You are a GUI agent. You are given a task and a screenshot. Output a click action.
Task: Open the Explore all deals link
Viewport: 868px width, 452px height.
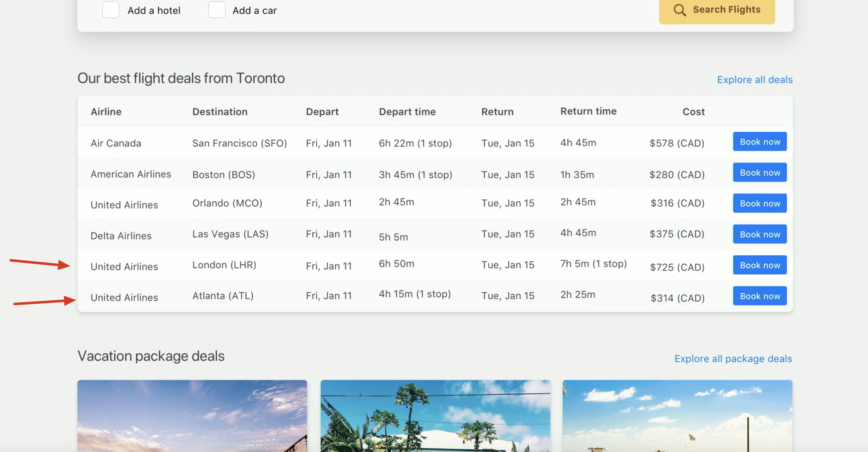[754, 80]
